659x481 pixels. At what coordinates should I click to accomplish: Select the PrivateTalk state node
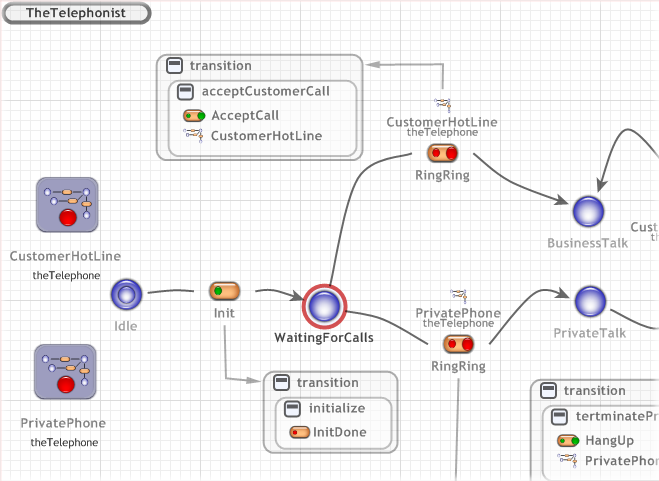(x=590, y=300)
